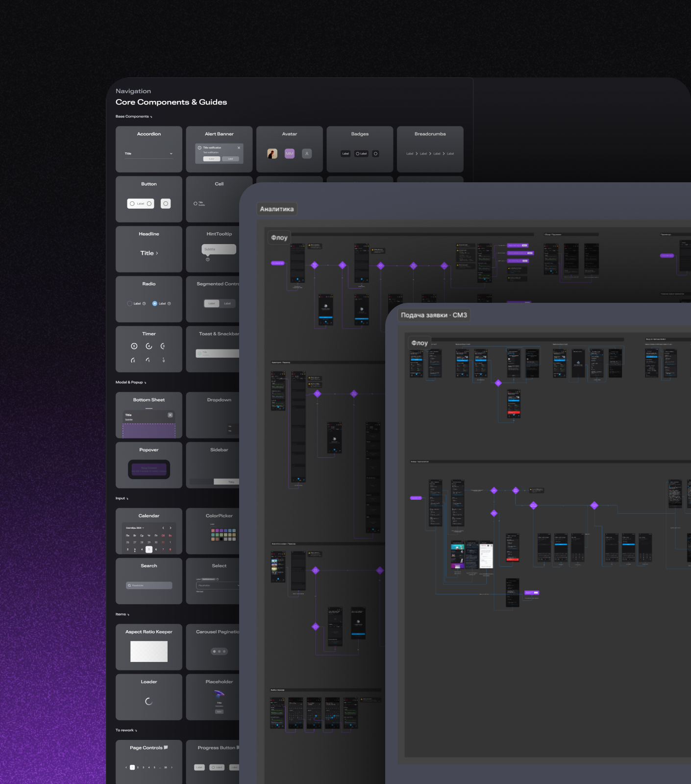Click the Флоу label in Аналитика

tap(279, 238)
